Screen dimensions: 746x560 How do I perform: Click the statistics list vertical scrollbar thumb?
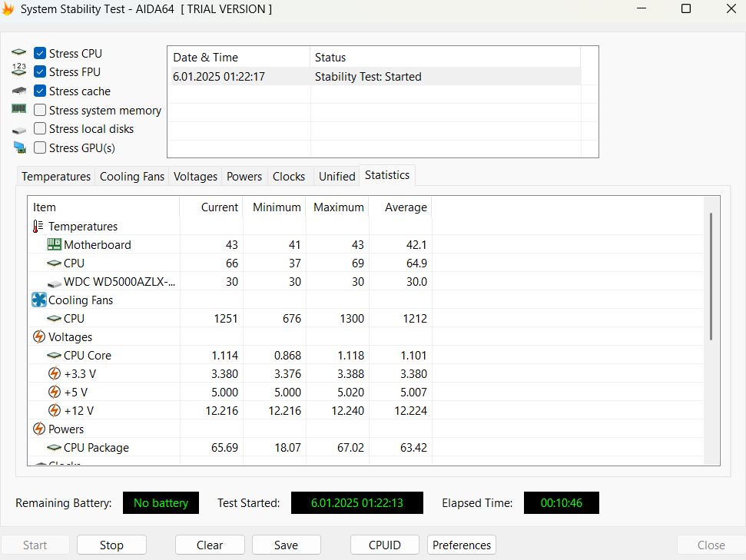click(711, 277)
